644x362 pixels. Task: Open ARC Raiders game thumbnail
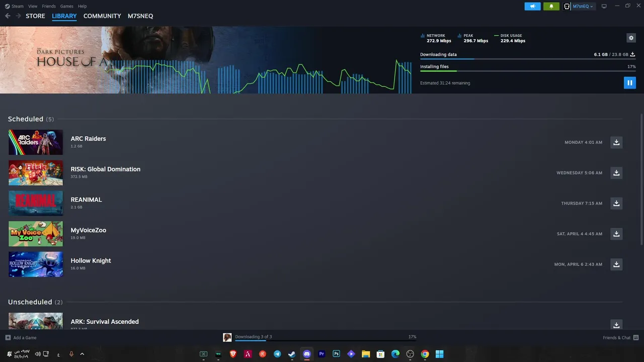[36, 142]
